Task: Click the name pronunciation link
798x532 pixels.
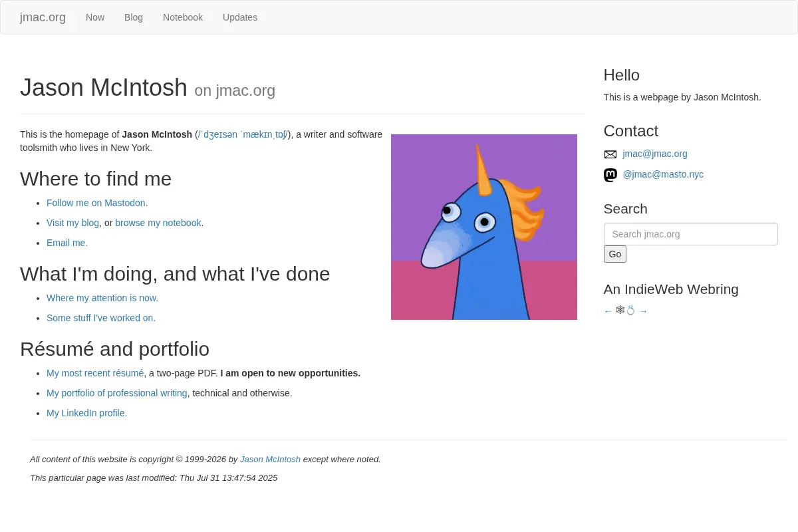Action: click(x=243, y=134)
